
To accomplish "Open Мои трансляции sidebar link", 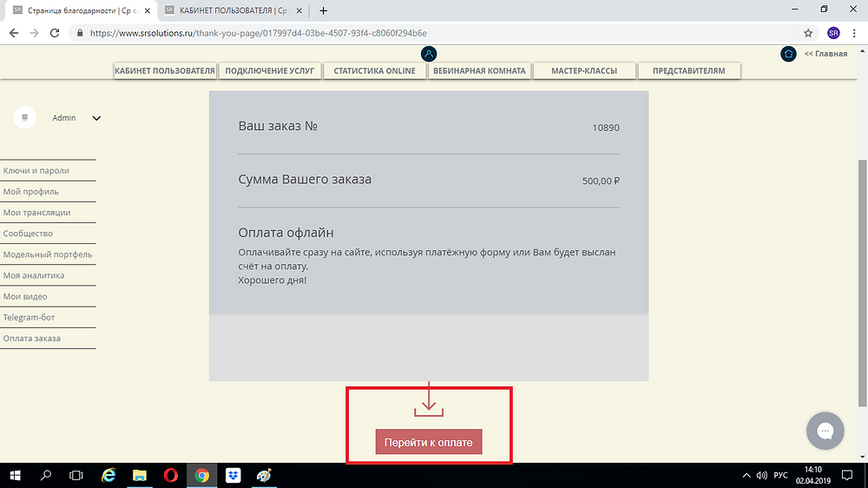I will tap(36, 213).
